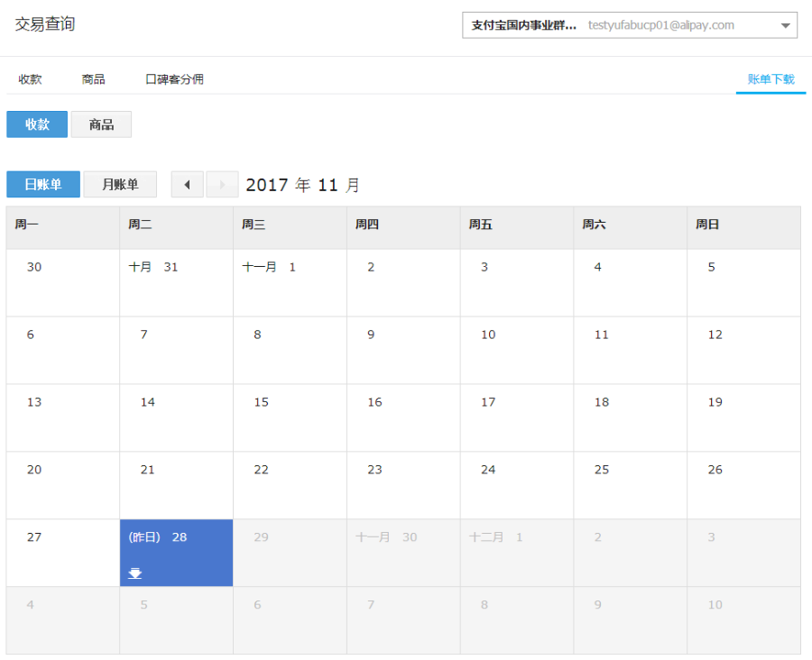
Task: Select the testyufabucp01@alipay.com account field
Action: coord(630,25)
